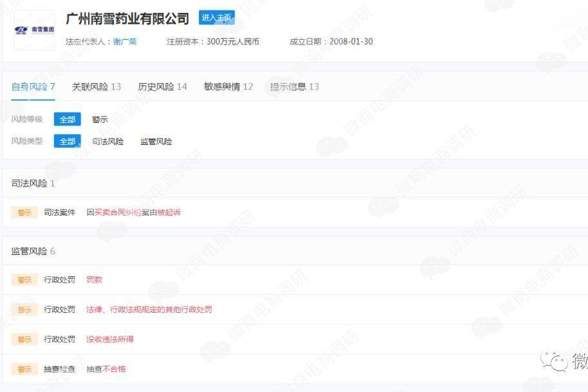588x392 pixels.
Task: Filter risk type by 监管风险
Action: 156,142
